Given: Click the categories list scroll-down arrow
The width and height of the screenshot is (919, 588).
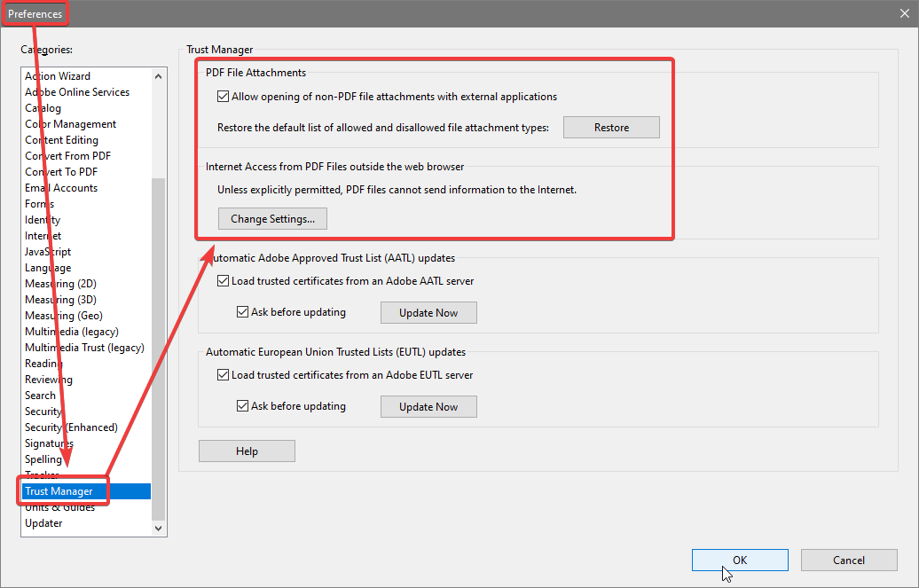Looking at the screenshot, I should (158, 528).
